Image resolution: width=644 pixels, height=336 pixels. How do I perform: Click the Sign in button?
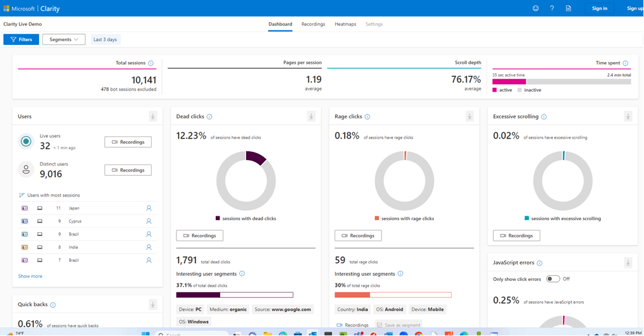600,8
